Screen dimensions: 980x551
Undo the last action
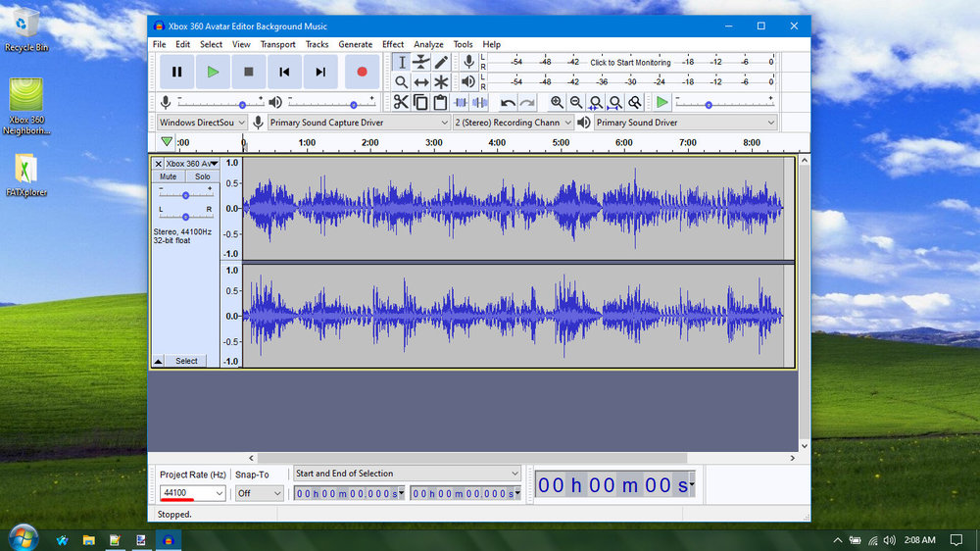508,102
